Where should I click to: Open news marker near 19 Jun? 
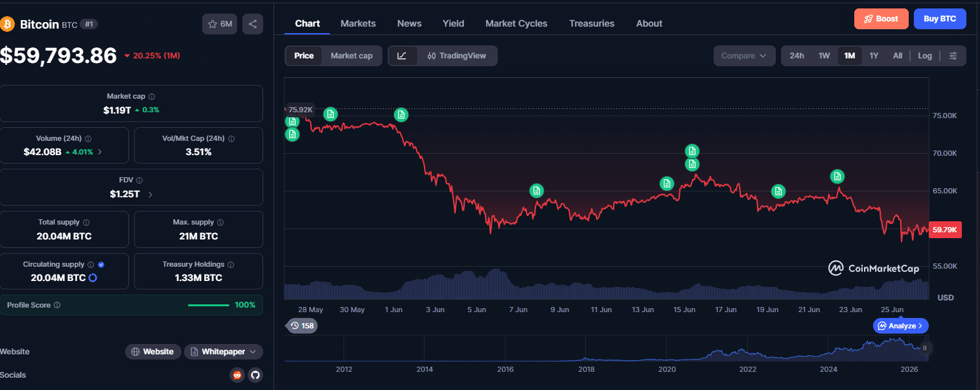click(x=778, y=191)
